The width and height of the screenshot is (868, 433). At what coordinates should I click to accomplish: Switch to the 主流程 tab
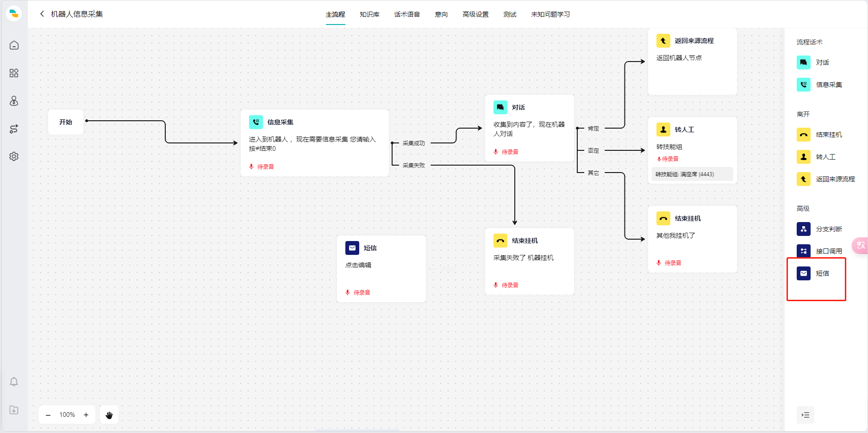[335, 14]
